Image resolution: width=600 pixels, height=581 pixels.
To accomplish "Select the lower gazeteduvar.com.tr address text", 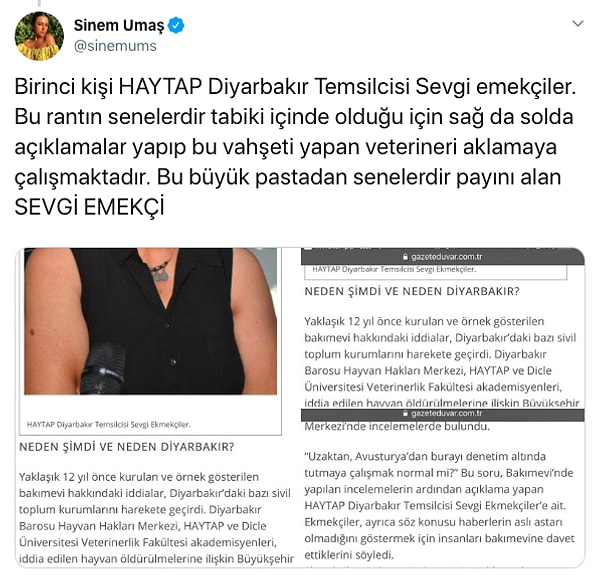I will [x=447, y=413].
